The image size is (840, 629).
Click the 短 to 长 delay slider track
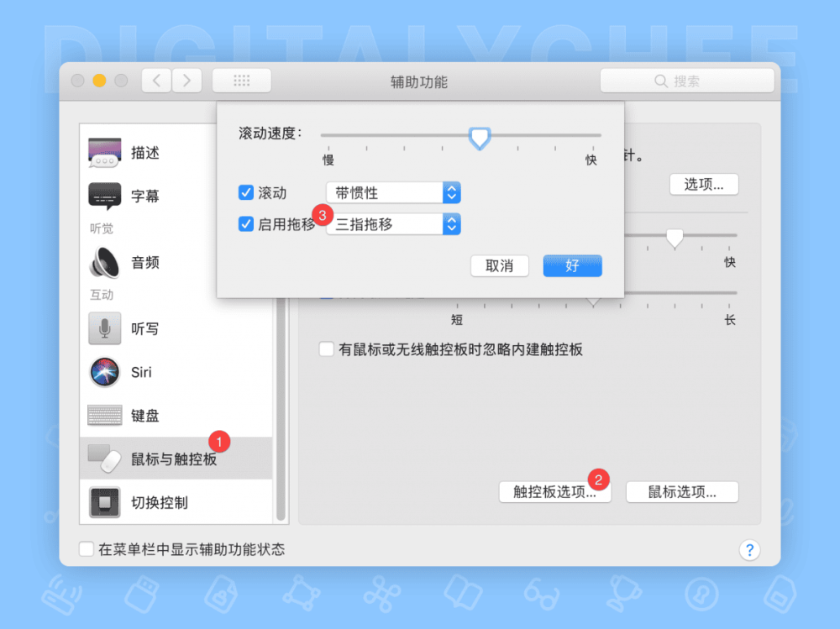click(680, 292)
